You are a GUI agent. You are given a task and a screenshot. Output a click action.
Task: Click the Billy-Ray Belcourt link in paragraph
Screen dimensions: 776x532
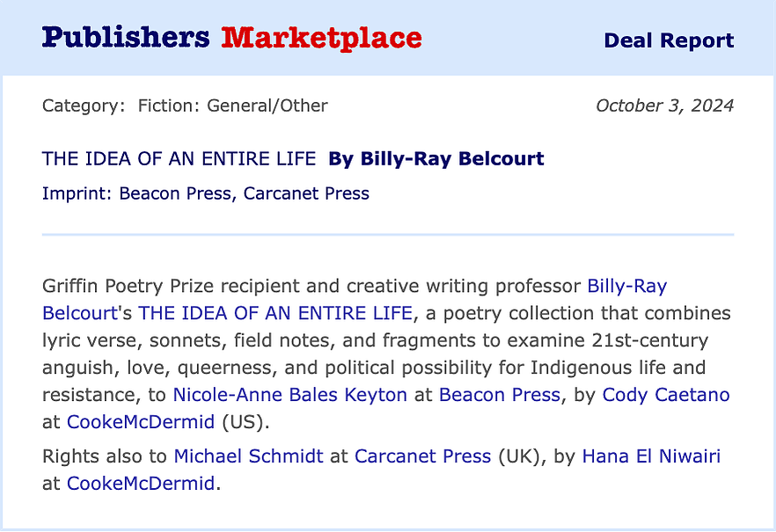click(x=627, y=287)
